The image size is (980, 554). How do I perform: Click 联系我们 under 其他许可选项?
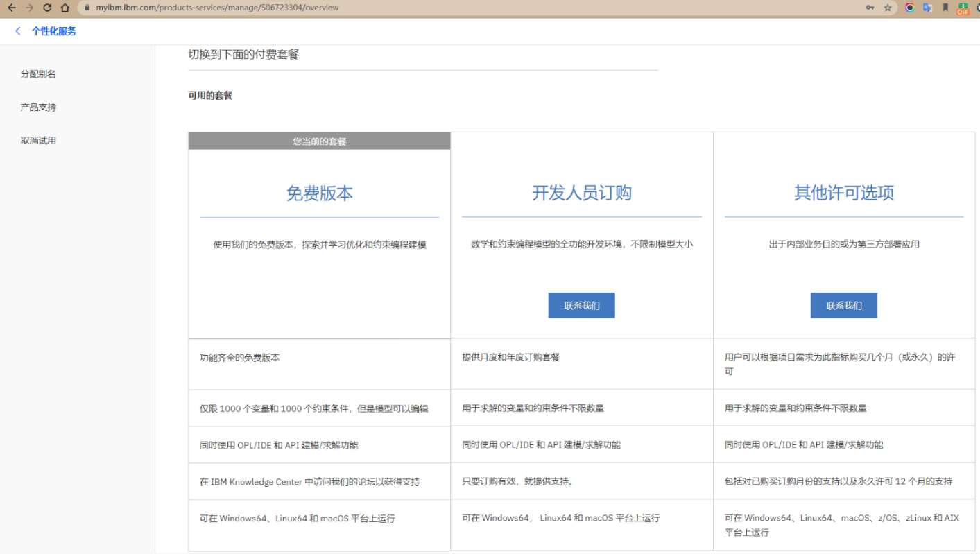(843, 306)
